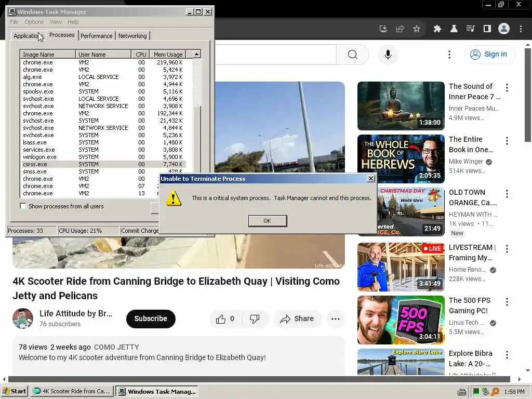
Task: Select the smss.exe process
Action: pos(103,171)
